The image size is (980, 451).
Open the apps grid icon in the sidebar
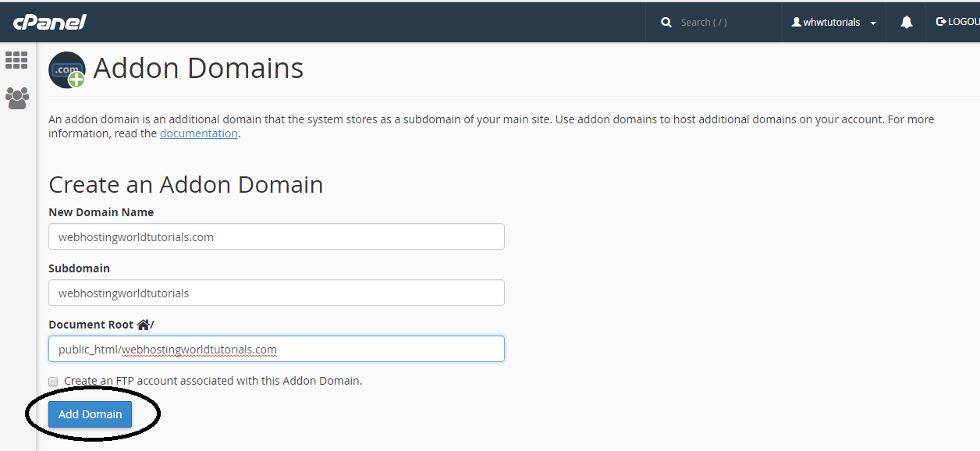16,60
